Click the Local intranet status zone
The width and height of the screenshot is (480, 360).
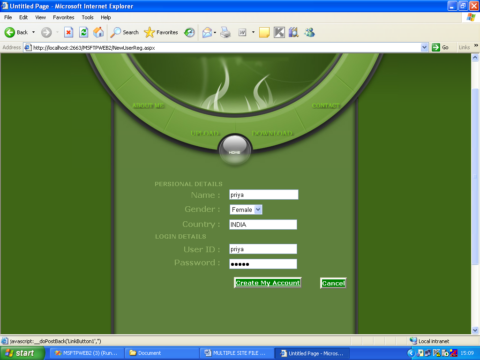pyautogui.click(x=429, y=341)
